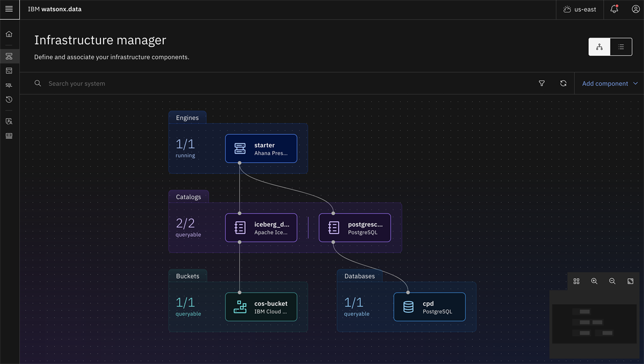Image resolution: width=644 pixels, height=364 pixels.
Task: Open the notifications bell
Action: coord(614,9)
